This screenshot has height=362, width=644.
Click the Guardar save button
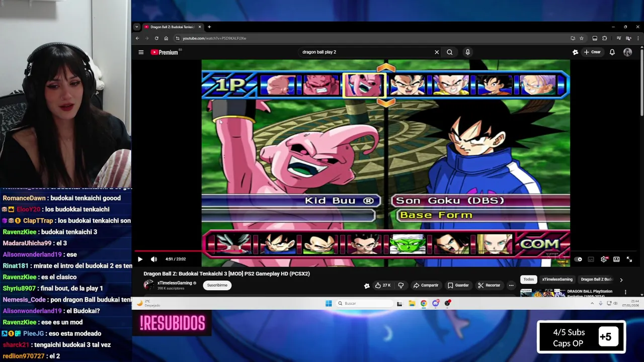pyautogui.click(x=458, y=286)
